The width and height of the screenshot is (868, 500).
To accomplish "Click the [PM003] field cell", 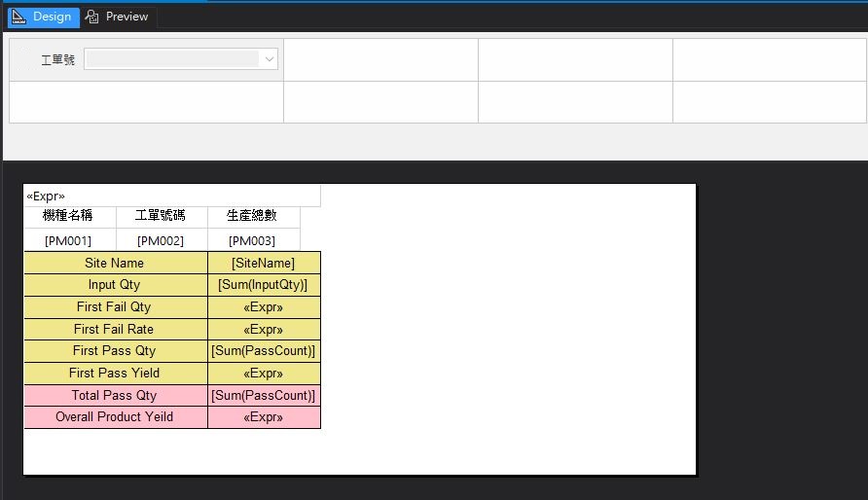I will 252,240.
